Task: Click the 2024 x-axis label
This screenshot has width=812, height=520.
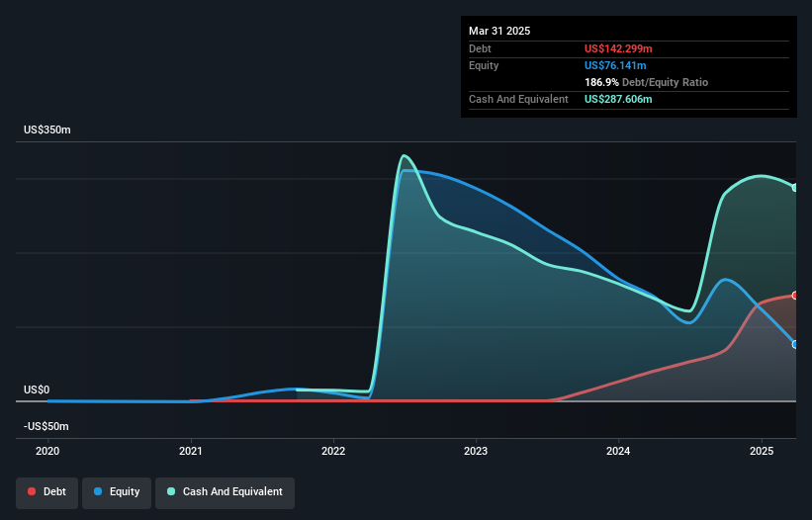Action: 618,451
